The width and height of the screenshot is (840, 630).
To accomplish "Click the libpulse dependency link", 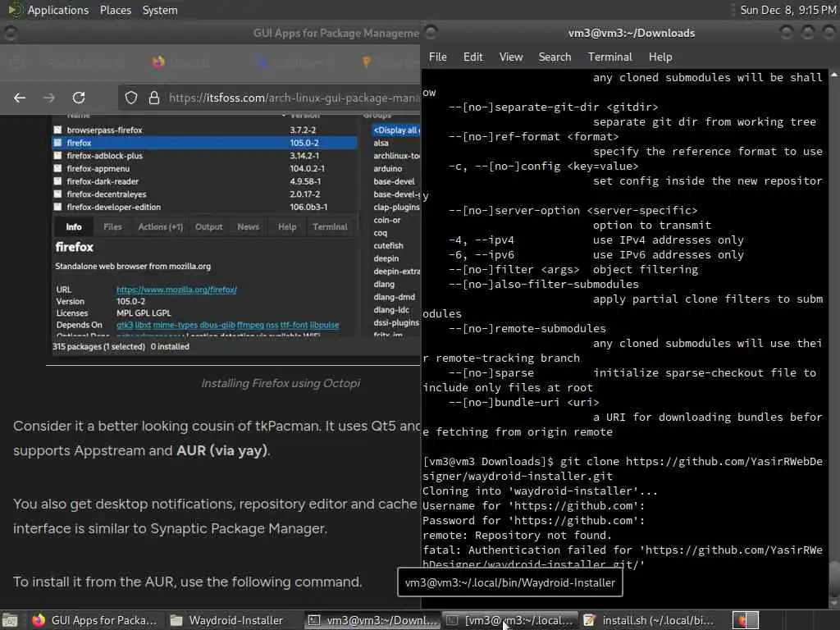I will point(325,325).
